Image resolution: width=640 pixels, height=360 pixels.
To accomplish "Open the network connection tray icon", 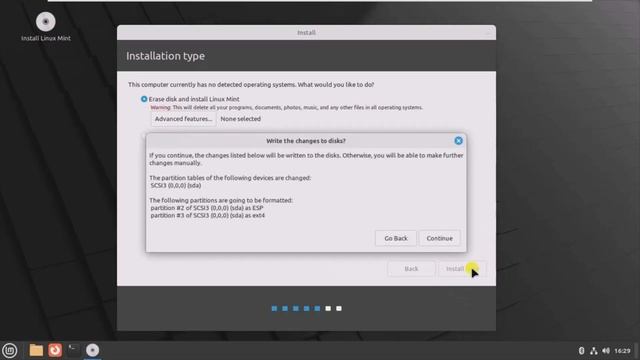I will [594, 351].
